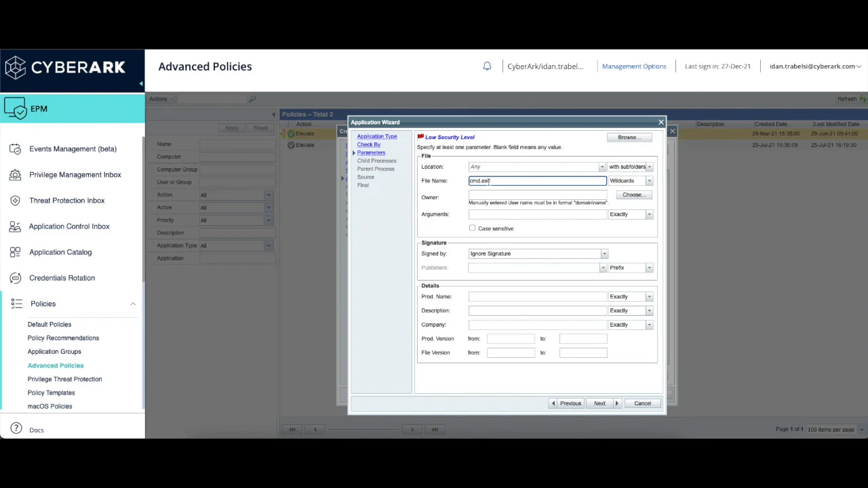Click the Policies list icon
Image resolution: width=868 pixels, height=488 pixels.
(x=16, y=304)
